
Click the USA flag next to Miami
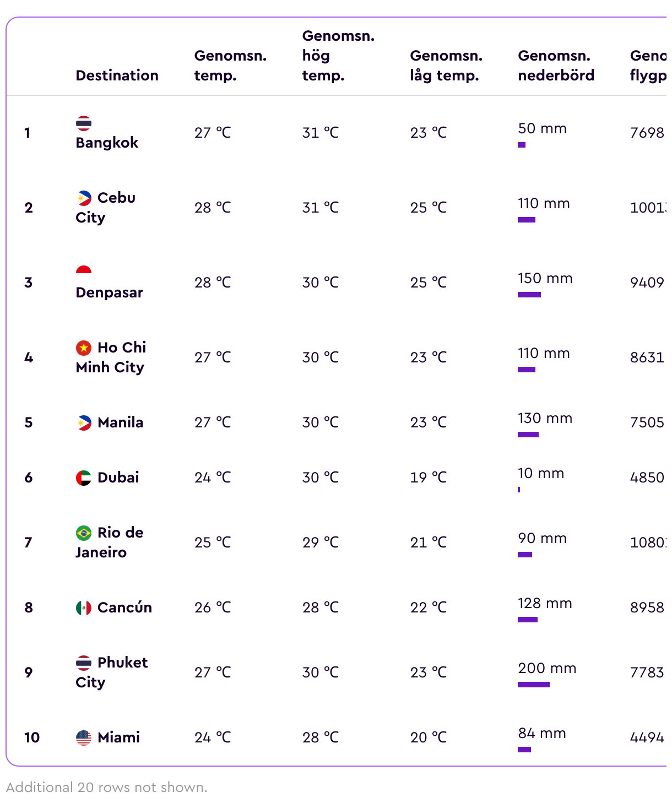click(x=84, y=737)
